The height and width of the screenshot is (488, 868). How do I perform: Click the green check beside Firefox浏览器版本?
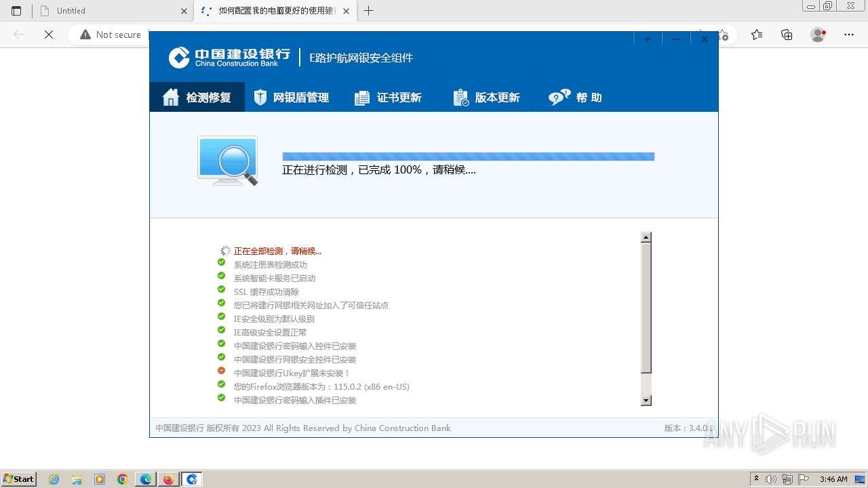click(x=221, y=384)
